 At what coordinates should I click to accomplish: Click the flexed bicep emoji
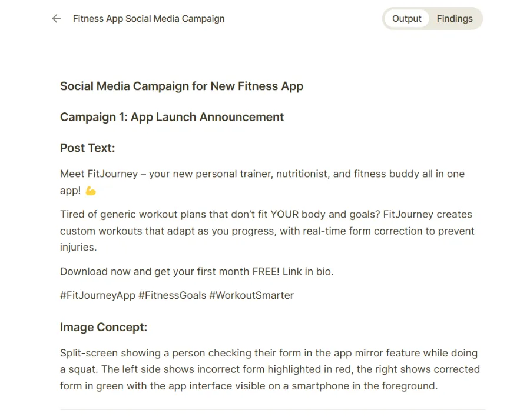click(91, 191)
